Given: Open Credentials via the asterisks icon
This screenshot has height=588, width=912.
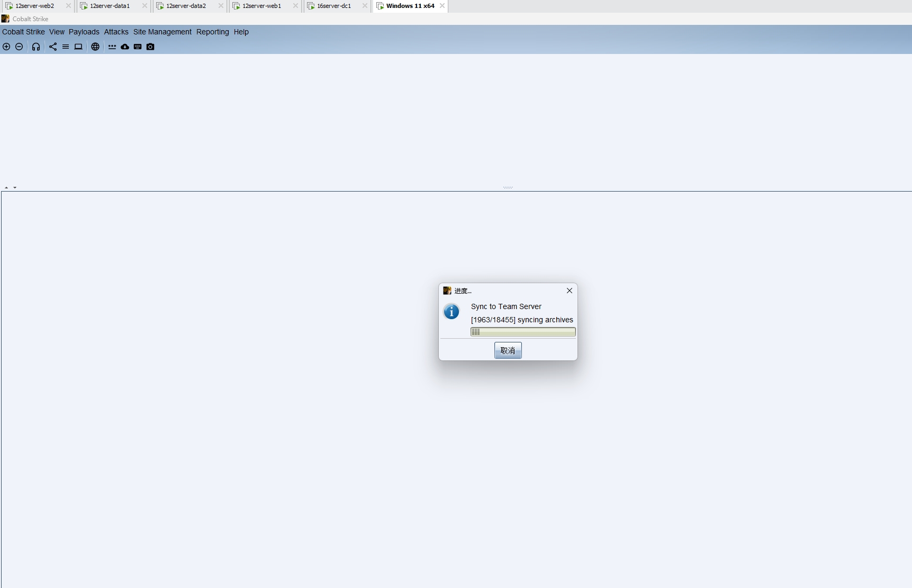Looking at the screenshot, I should (x=112, y=47).
